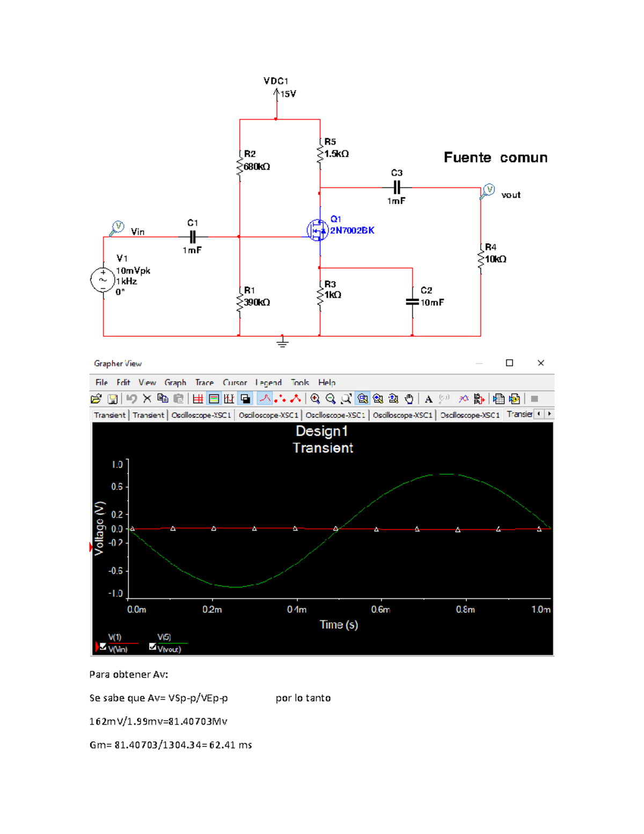Click the 'Voltage (V)' axis label
The image size is (644, 834).
(x=99, y=528)
